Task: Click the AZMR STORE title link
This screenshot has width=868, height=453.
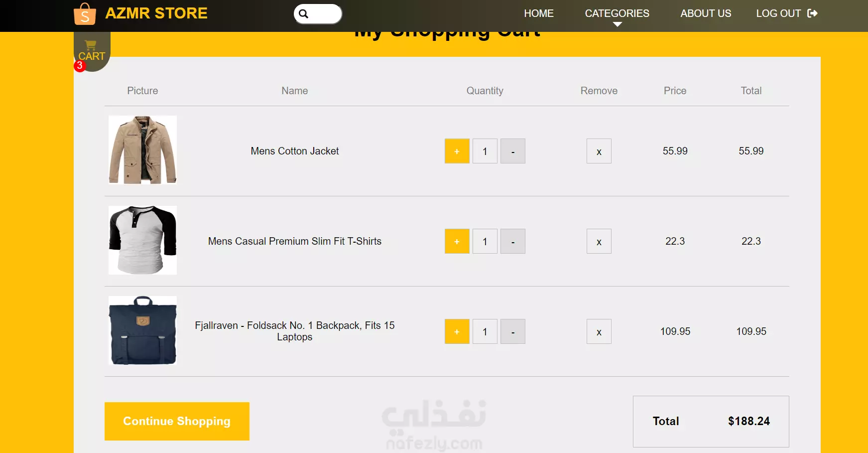Action: pos(156,13)
